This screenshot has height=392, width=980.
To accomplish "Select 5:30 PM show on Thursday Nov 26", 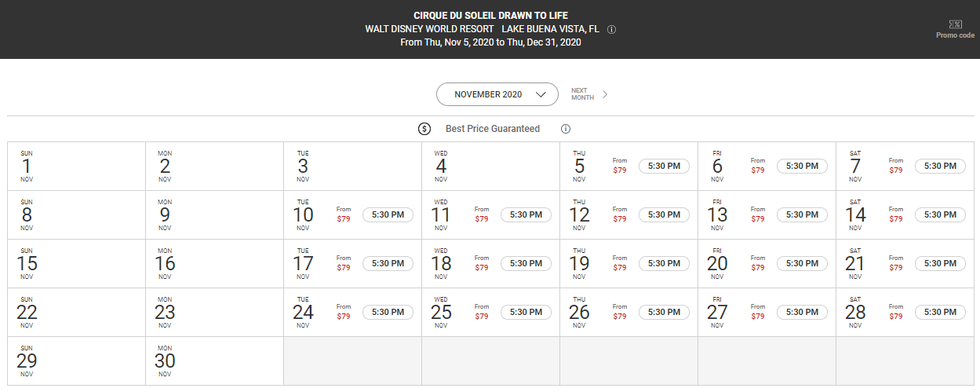I will [664, 312].
